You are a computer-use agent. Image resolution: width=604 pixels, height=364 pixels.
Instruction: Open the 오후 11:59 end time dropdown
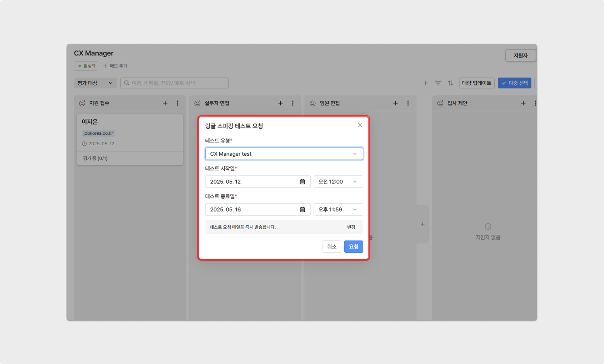pyautogui.click(x=338, y=209)
